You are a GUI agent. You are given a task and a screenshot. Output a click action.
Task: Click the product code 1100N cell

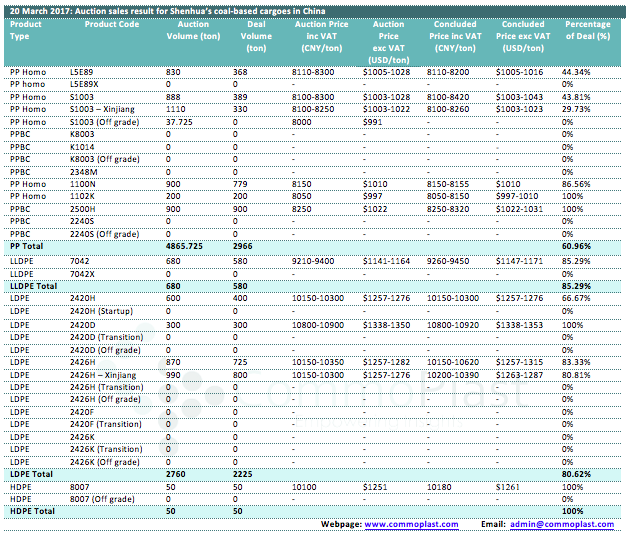(x=83, y=184)
